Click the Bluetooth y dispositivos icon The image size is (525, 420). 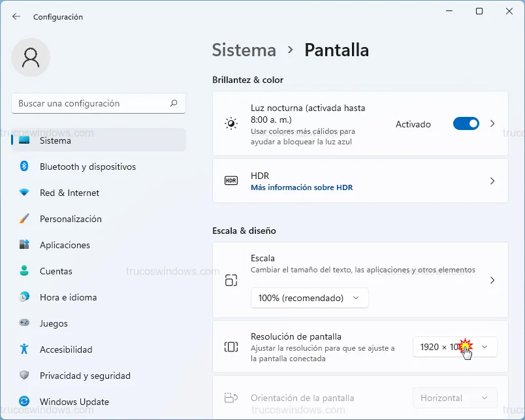point(24,167)
